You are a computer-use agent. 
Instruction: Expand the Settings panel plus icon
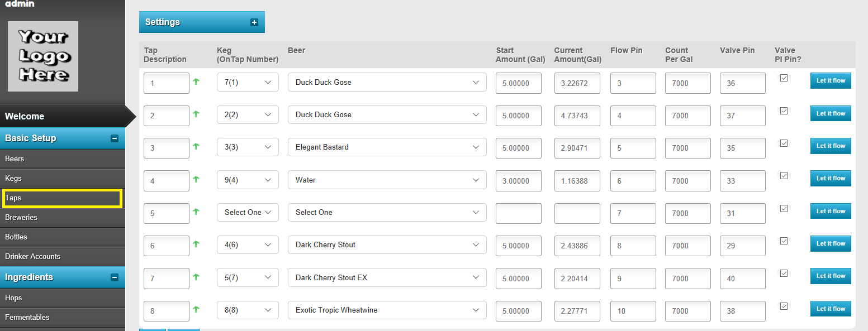254,22
